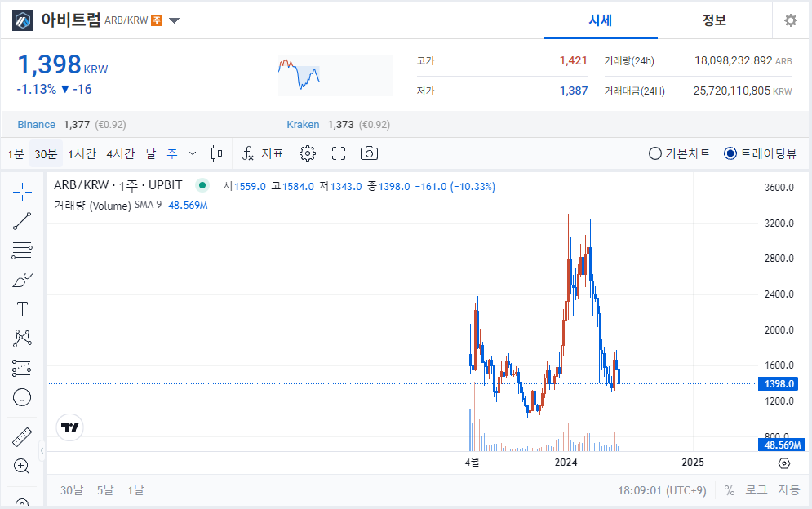
Task: Open the emoji icons tool
Action: (22, 397)
